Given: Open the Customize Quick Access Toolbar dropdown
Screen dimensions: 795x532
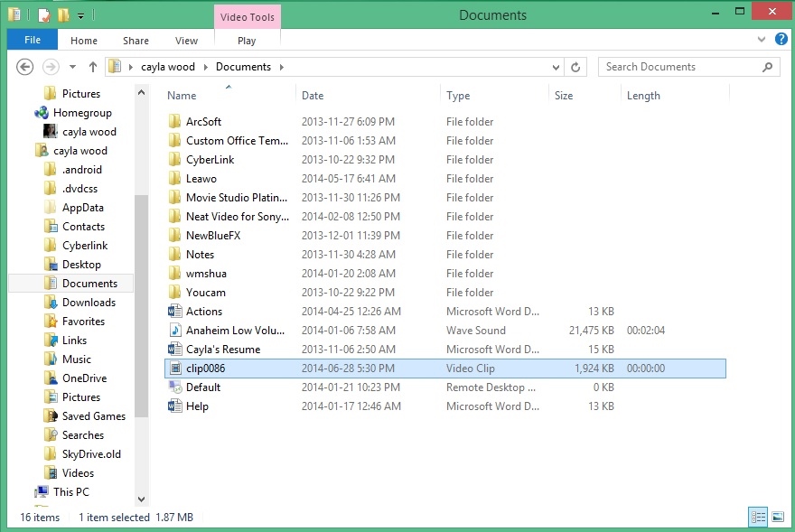Looking at the screenshot, I should tap(80, 16).
